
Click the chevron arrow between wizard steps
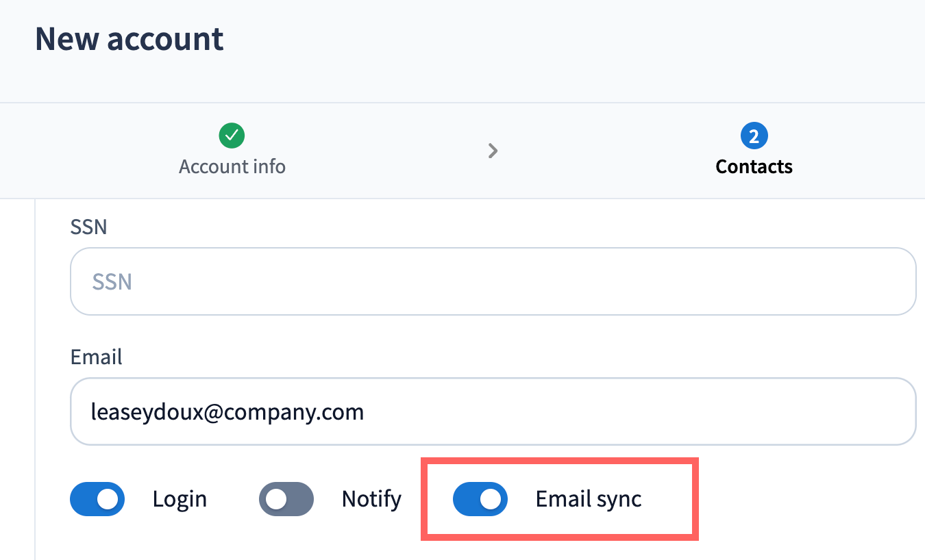pos(493,151)
